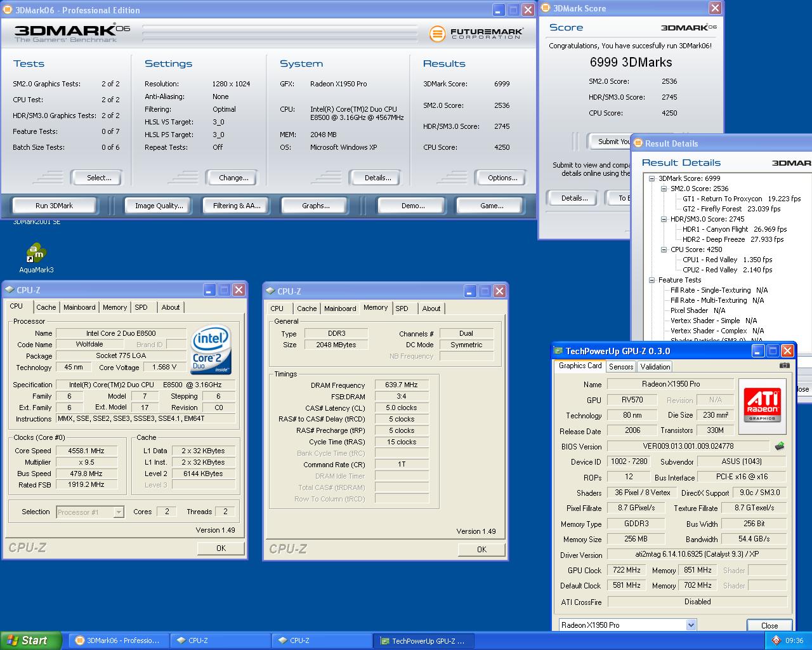Click the BIOS save chip icon in GPU-Z

pyautogui.click(x=780, y=446)
